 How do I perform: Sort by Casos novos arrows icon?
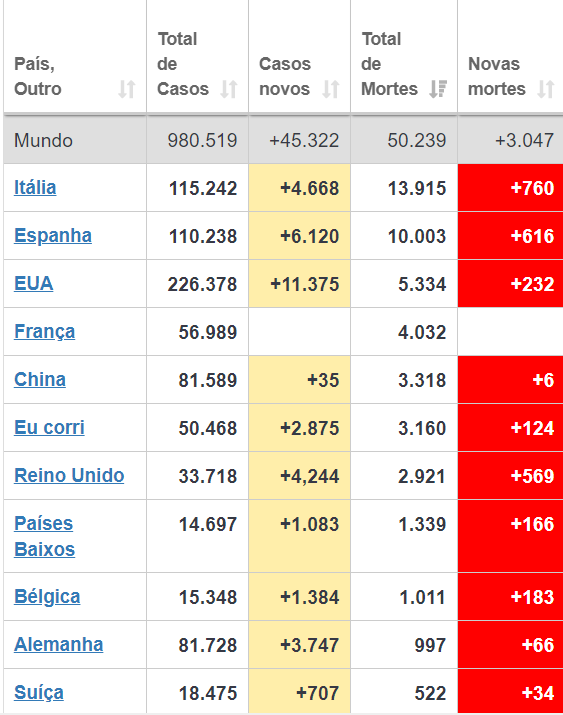331,89
